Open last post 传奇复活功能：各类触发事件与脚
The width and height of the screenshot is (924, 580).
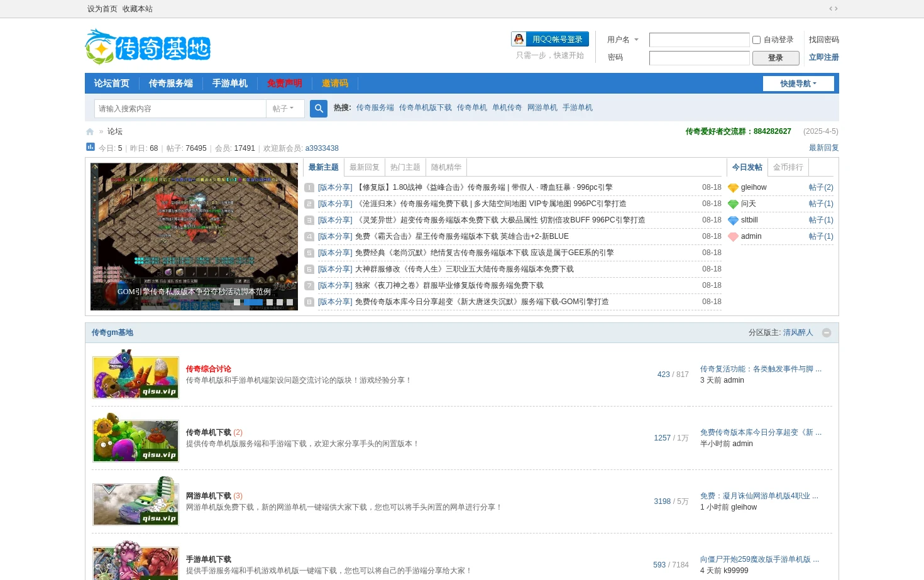click(x=761, y=369)
